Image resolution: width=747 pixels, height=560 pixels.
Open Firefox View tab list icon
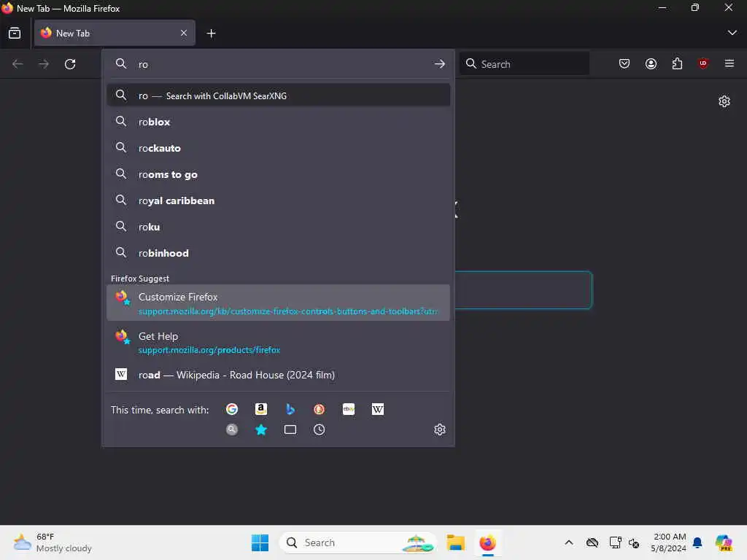[x=15, y=34]
